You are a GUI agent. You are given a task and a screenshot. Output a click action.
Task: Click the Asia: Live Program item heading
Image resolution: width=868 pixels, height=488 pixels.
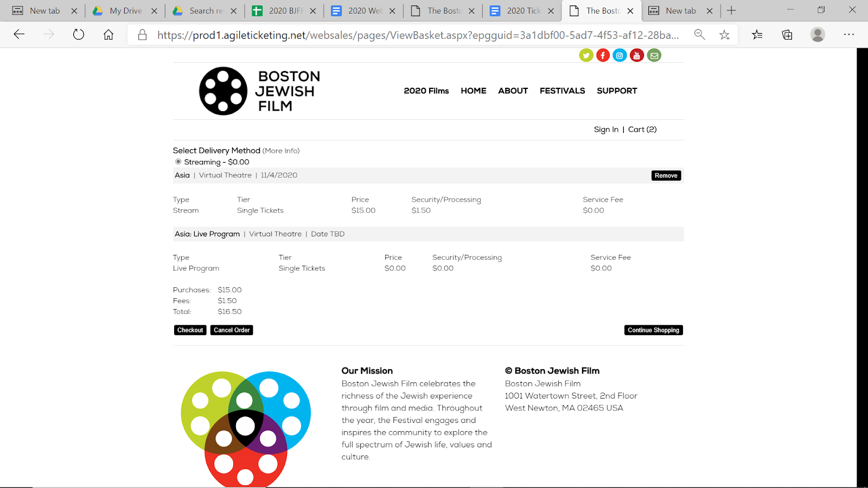[x=207, y=234]
